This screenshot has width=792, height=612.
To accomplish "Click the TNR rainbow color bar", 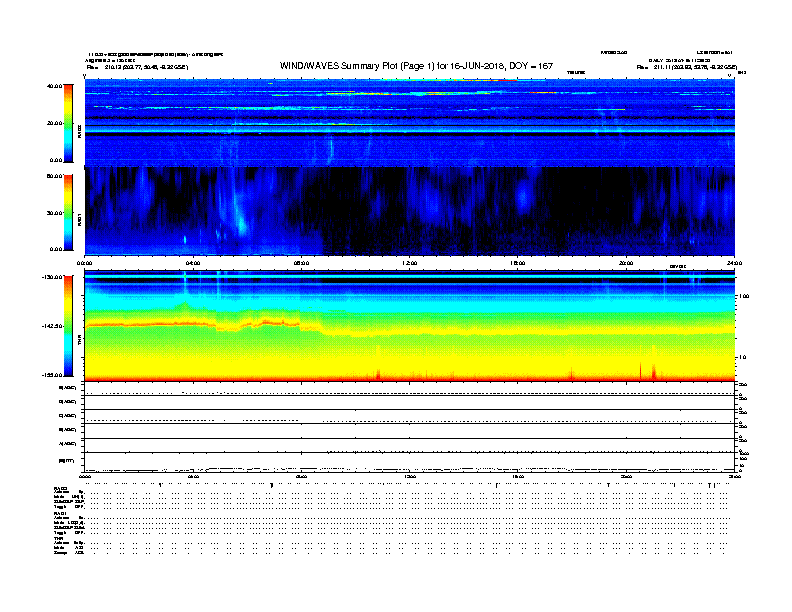I will pos(68,326).
